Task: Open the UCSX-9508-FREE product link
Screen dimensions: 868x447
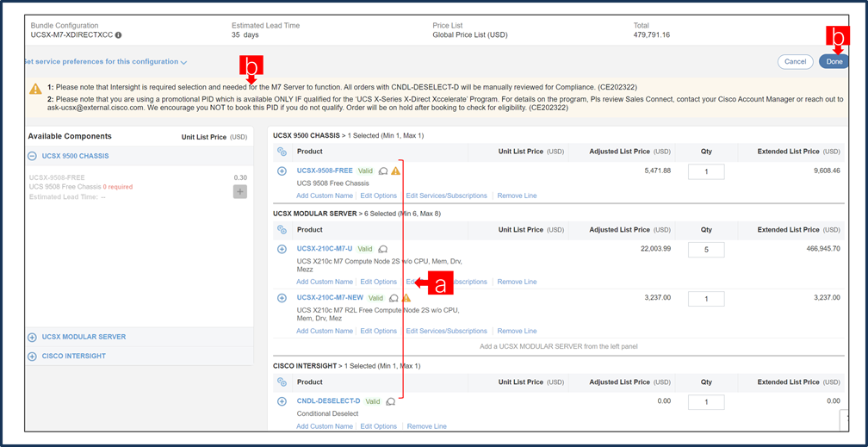Action: [325, 171]
